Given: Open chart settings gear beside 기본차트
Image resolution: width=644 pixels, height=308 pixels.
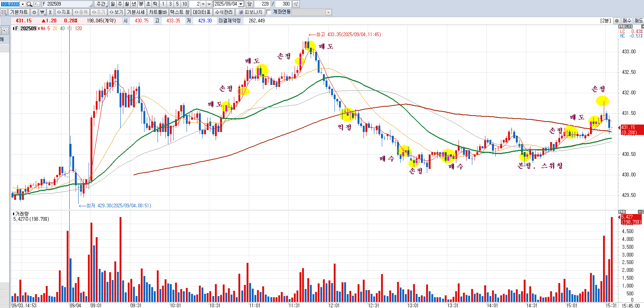Looking at the screenshot, I should 34,12.
